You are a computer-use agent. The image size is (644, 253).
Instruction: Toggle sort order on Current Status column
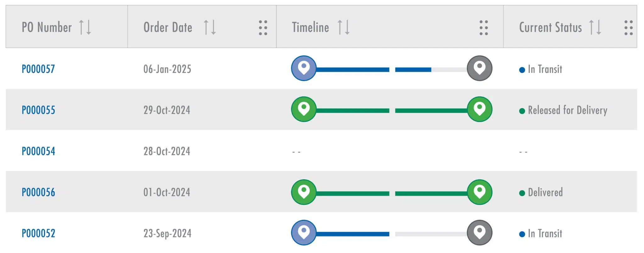click(595, 28)
